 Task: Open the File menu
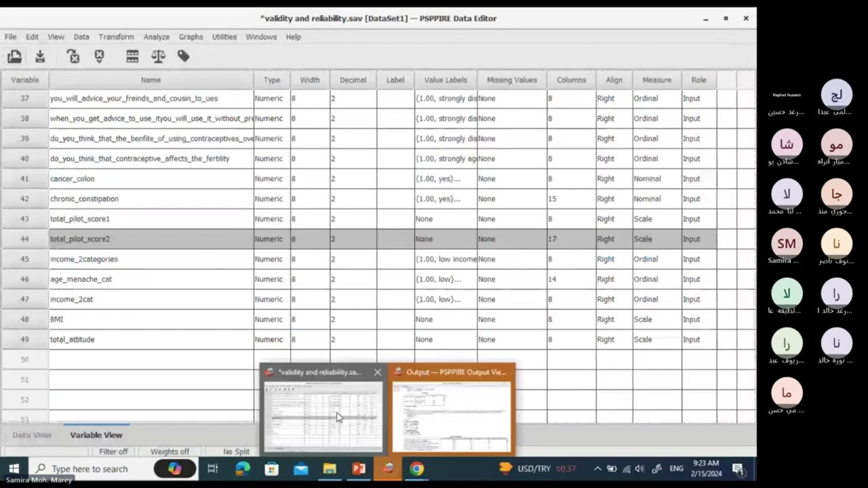point(10,37)
